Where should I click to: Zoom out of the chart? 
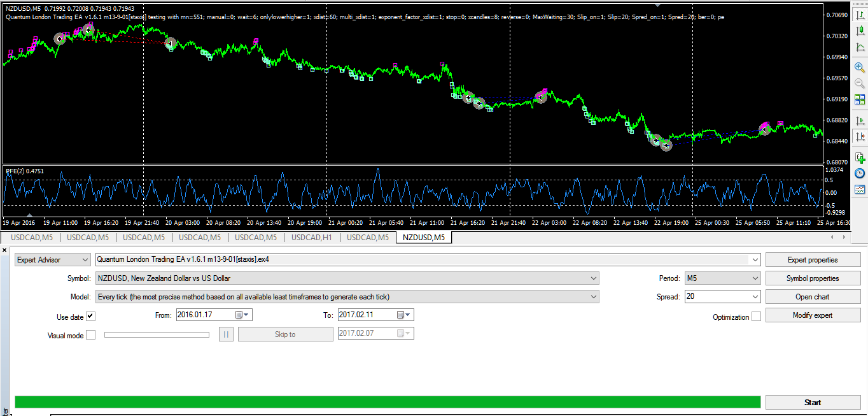(860, 83)
